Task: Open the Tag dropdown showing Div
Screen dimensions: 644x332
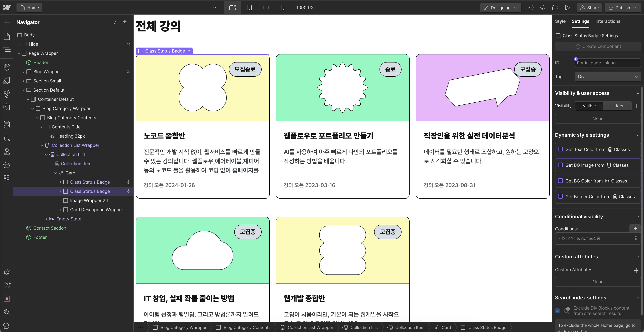Action: pos(608,77)
